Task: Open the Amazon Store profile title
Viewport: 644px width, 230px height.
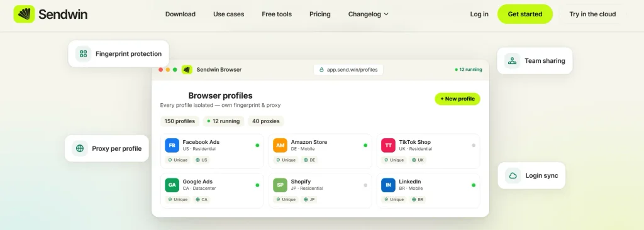Action: 309,142
